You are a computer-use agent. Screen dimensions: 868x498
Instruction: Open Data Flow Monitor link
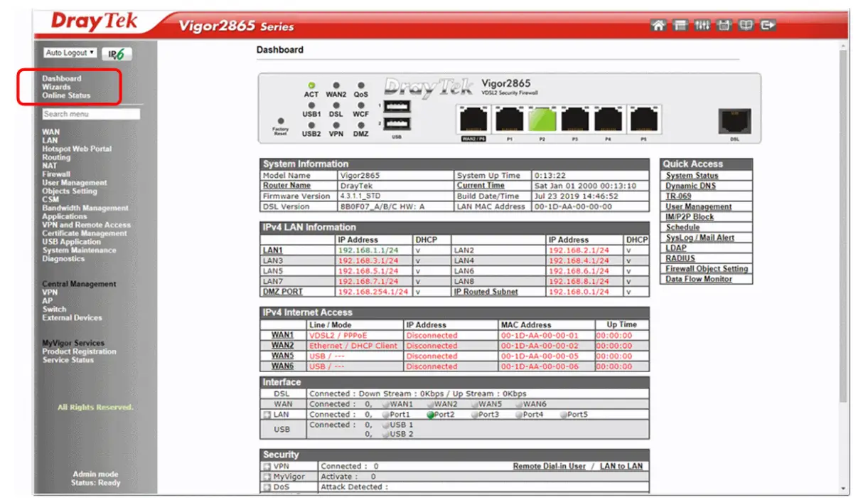pyautogui.click(x=699, y=280)
